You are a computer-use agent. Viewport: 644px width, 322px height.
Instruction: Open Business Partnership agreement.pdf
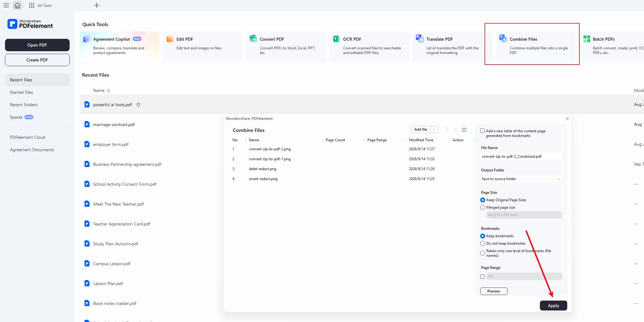[127, 164]
